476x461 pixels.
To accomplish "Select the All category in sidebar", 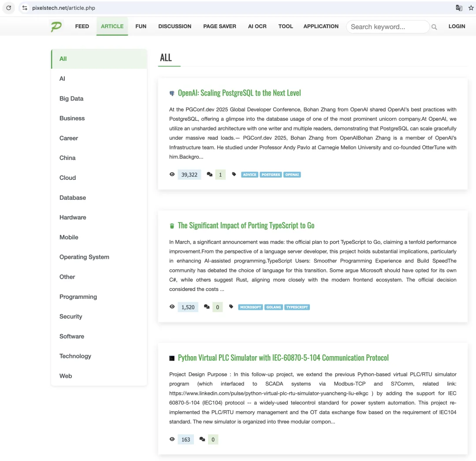I will [x=99, y=59].
